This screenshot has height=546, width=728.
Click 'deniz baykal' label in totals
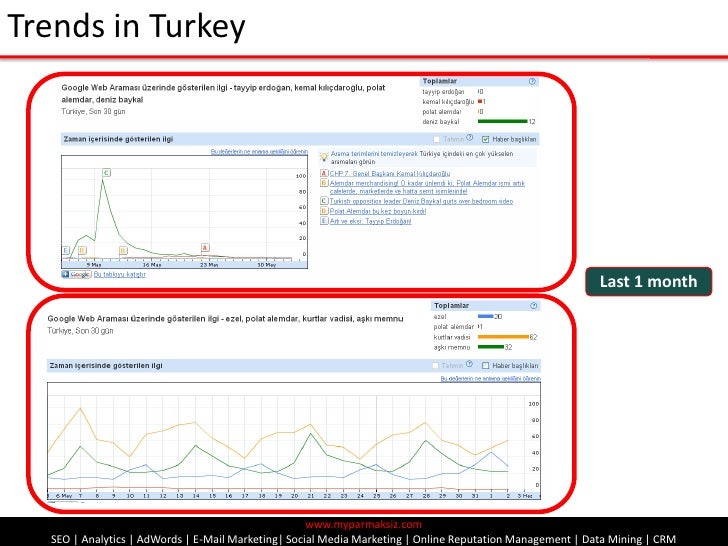(x=441, y=122)
